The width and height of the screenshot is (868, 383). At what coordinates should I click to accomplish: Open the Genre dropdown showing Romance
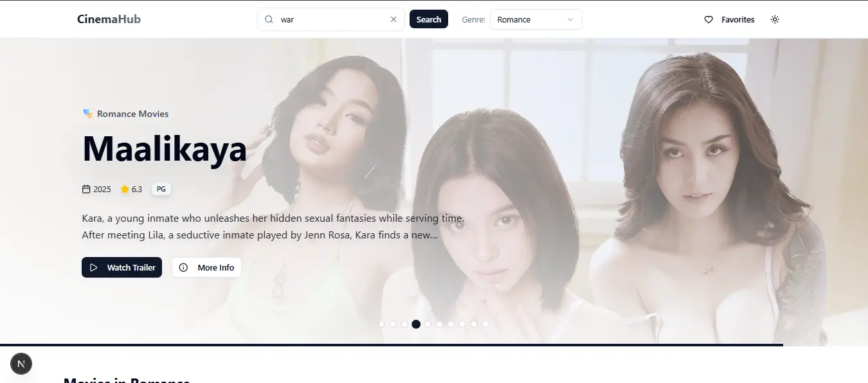[x=535, y=20]
